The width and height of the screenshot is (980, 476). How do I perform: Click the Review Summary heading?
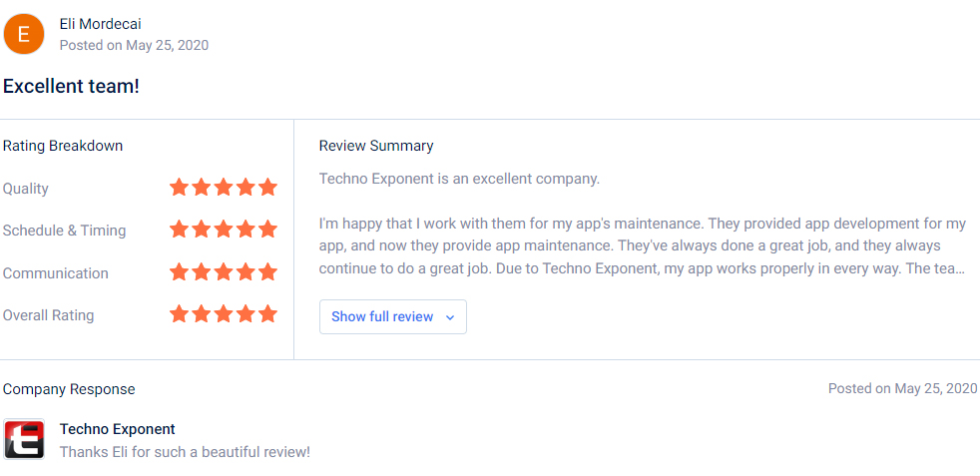376,146
